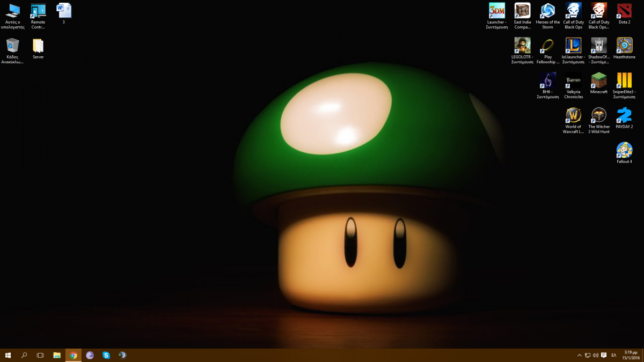Open the network status tray icon
The height and width of the screenshot is (362, 644).
click(588, 355)
